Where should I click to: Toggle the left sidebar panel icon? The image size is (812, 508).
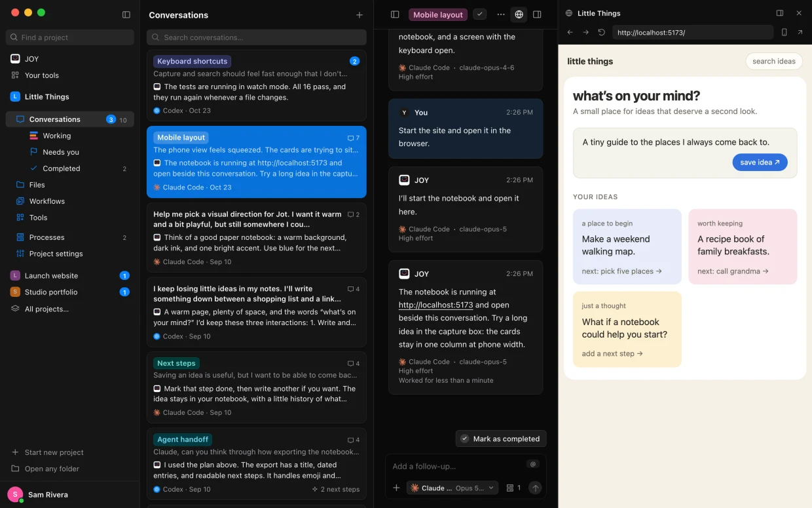coord(126,14)
